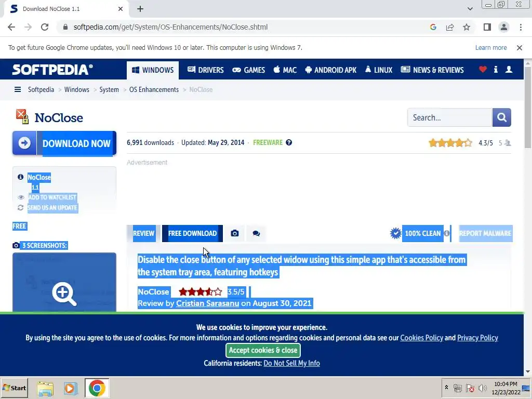Click Send us an update
532x399 pixels.
click(x=52, y=208)
